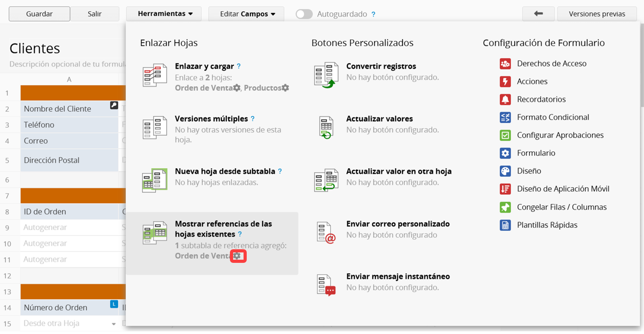Screen dimensions: 644x334
Task: Expand the Desde otra Hoja dropdown arrow
Action: 113,324
